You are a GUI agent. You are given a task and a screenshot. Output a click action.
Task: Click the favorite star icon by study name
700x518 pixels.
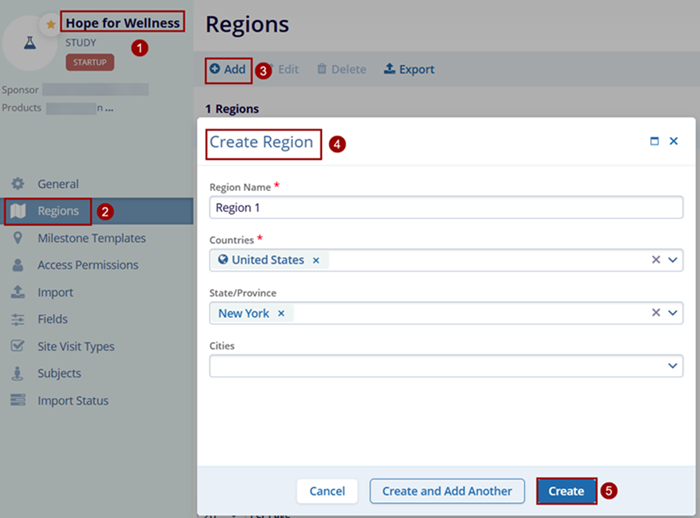pyautogui.click(x=51, y=24)
